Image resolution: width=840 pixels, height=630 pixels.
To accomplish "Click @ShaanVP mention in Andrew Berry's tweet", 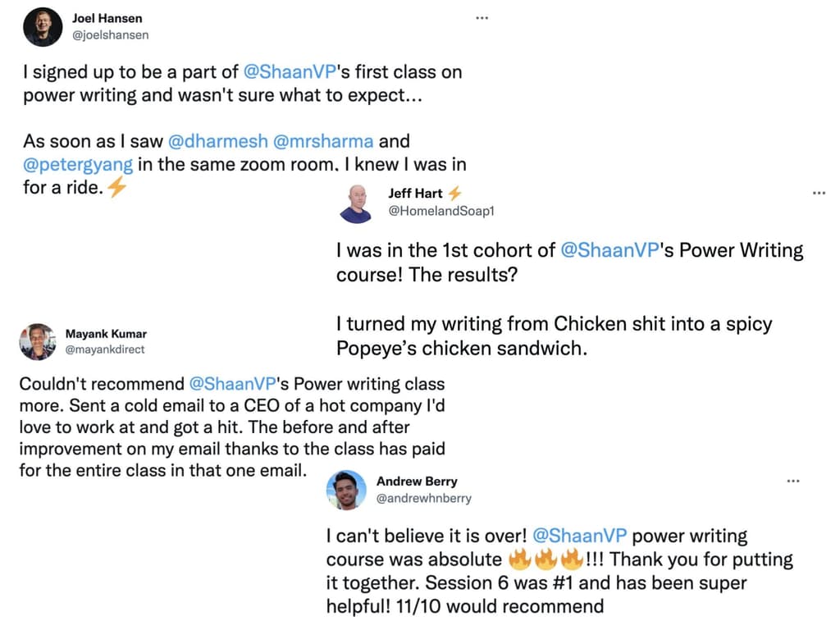I will (x=580, y=536).
